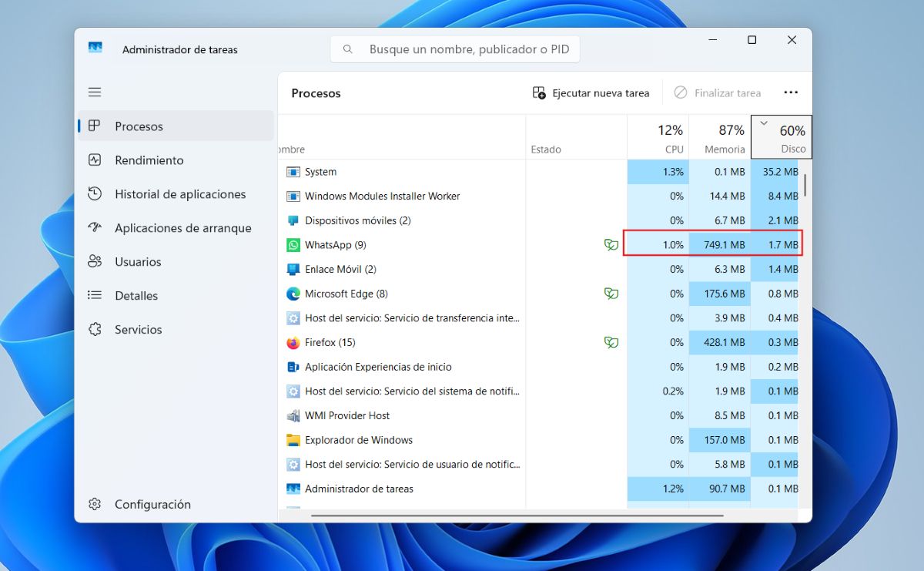Open the Servicios tab
The height and width of the screenshot is (571, 924).
pyautogui.click(x=176, y=329)
